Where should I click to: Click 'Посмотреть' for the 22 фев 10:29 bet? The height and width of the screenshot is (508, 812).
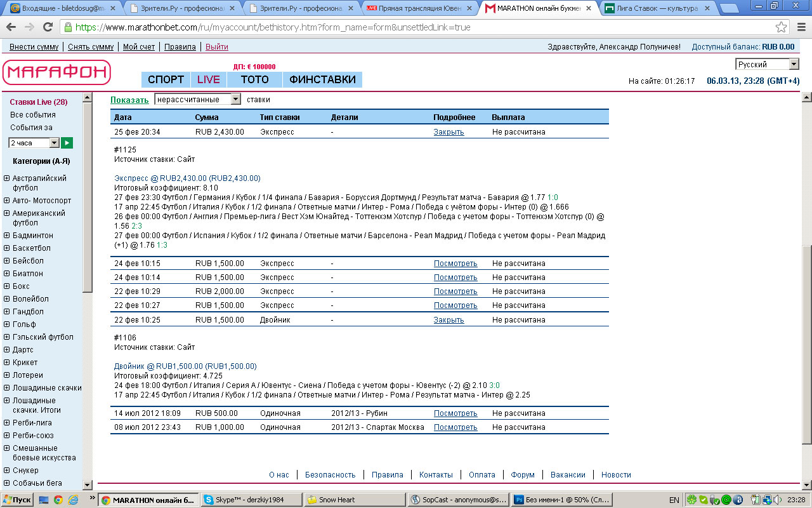click(x=455, y=291)
